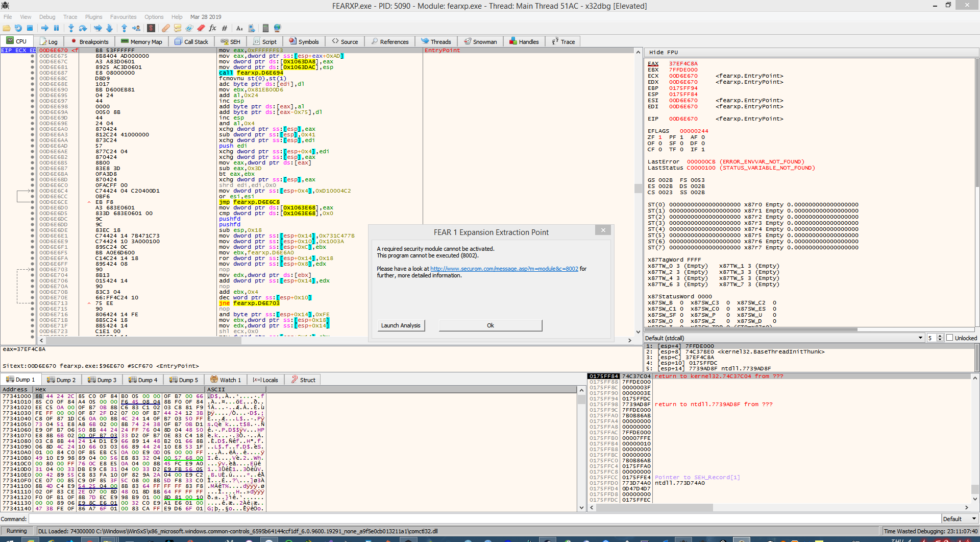This screenshot has height=542, width=980.
Task: Open the Struct tab
Action: pyautogui.click(x=303, y=380)
